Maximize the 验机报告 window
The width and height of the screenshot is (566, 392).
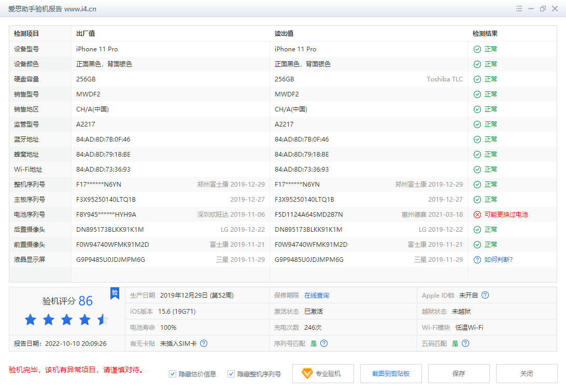(543, 9)
